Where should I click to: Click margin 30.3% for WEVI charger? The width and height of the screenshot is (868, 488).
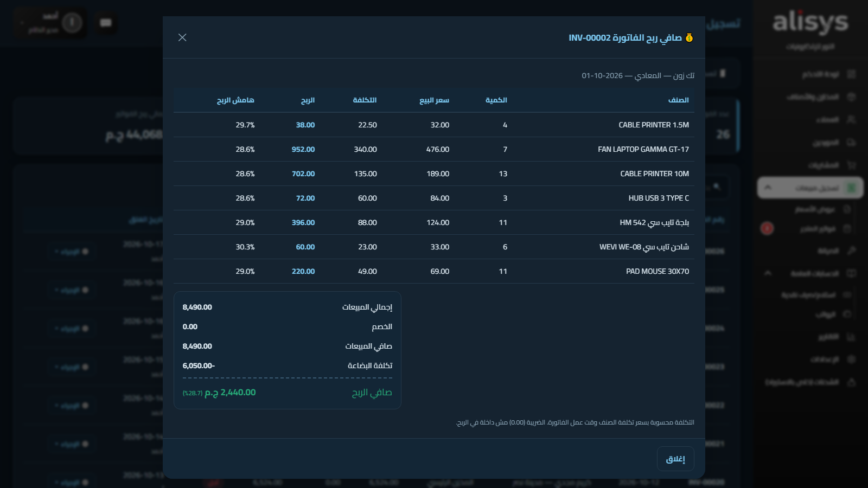pos(245,247)
